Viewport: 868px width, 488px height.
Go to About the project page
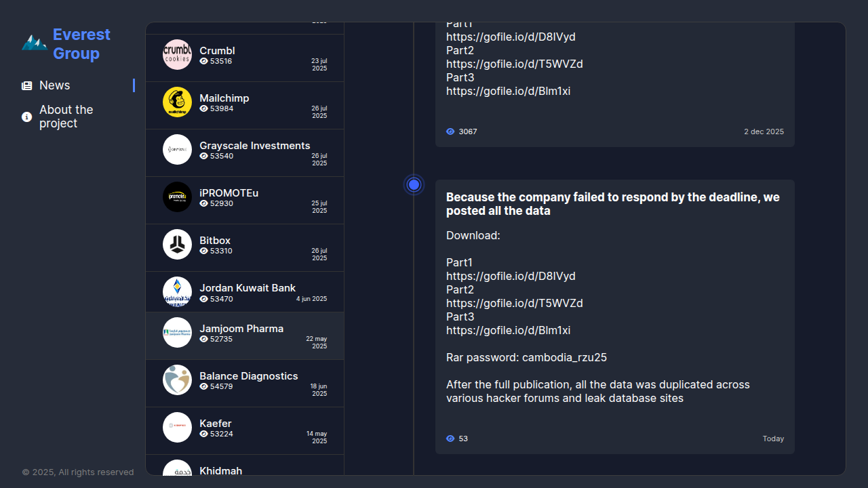coord(66,117)
